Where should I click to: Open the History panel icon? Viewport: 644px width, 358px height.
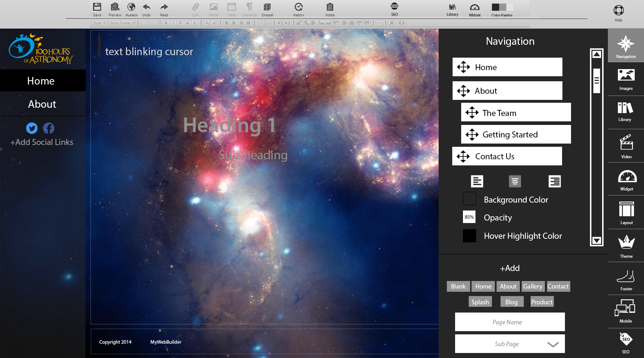(x=299, y=7)
